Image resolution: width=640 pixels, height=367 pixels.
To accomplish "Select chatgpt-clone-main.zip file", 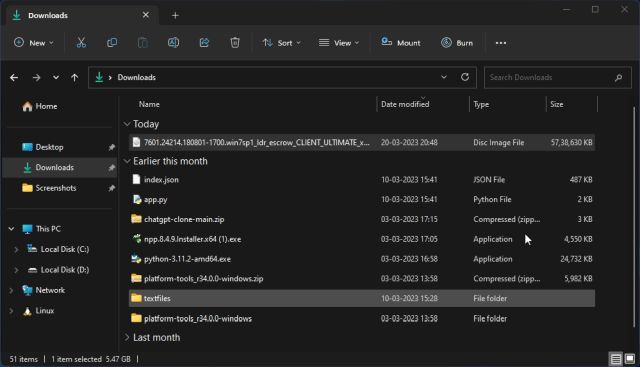I will 362,219.
